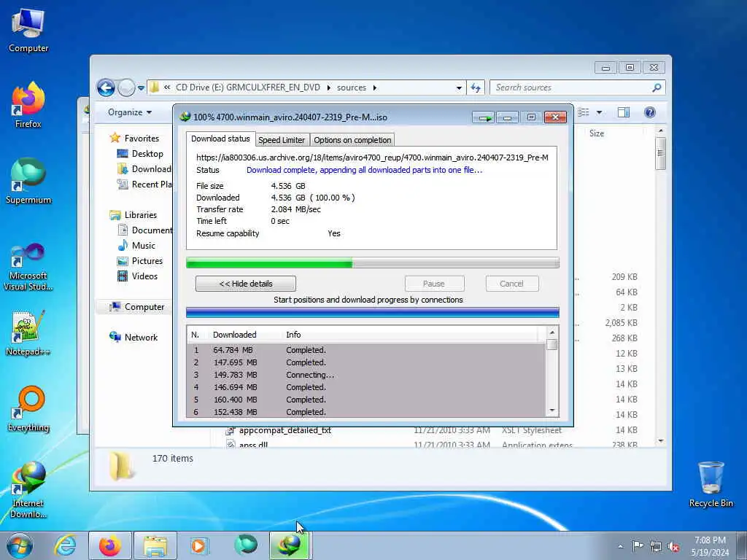
Task: Open the Recycle Bin
Action: [x=711, y=484]
